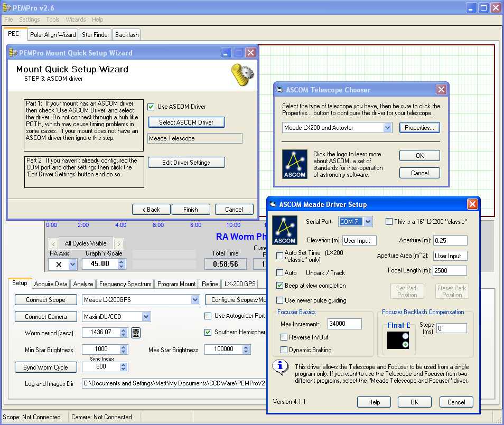Click Properties... in Telescope Chooser
Screen dimensions: 504x425
coord(419,128)
